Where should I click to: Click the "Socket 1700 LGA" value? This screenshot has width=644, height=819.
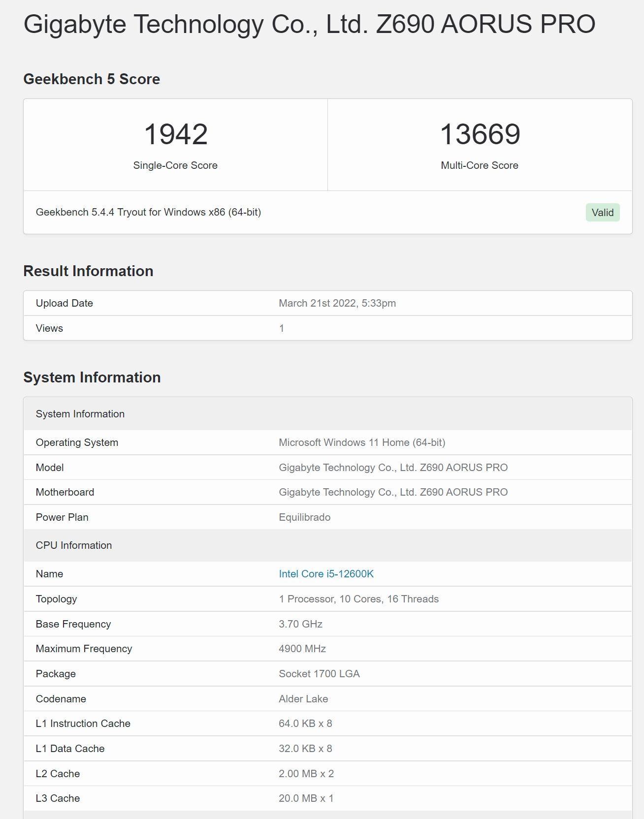319,674
